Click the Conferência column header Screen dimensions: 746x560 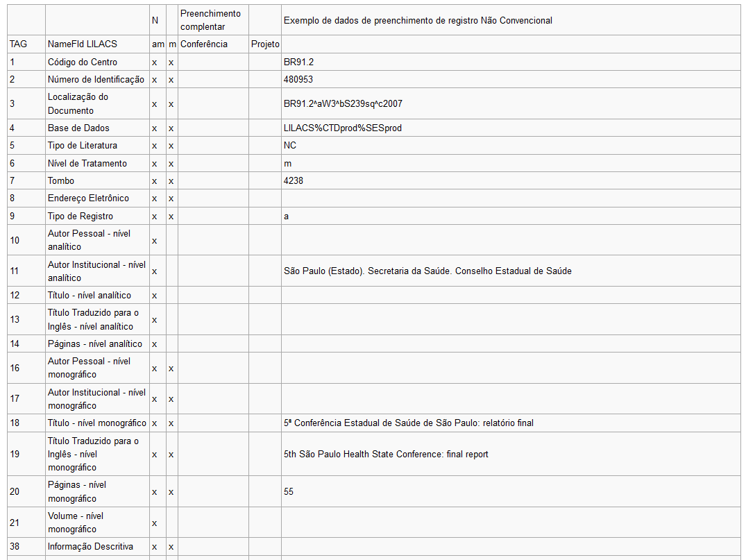click(203, 44)
